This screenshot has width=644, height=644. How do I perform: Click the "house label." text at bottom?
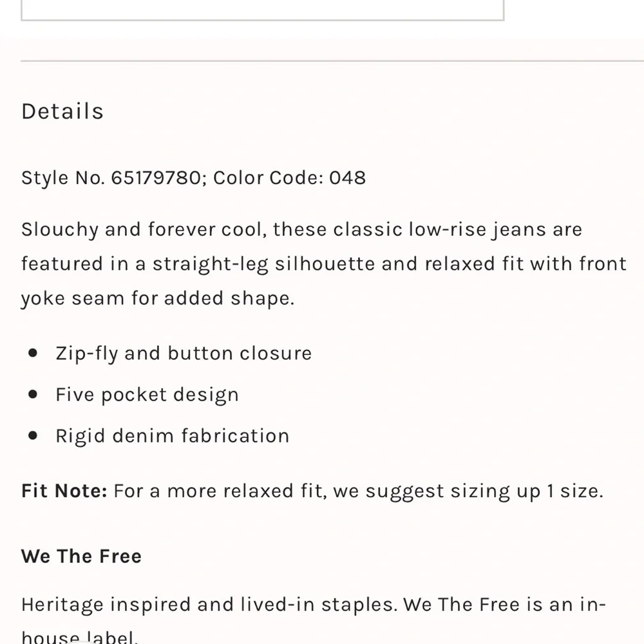click(x=80, y=638)
